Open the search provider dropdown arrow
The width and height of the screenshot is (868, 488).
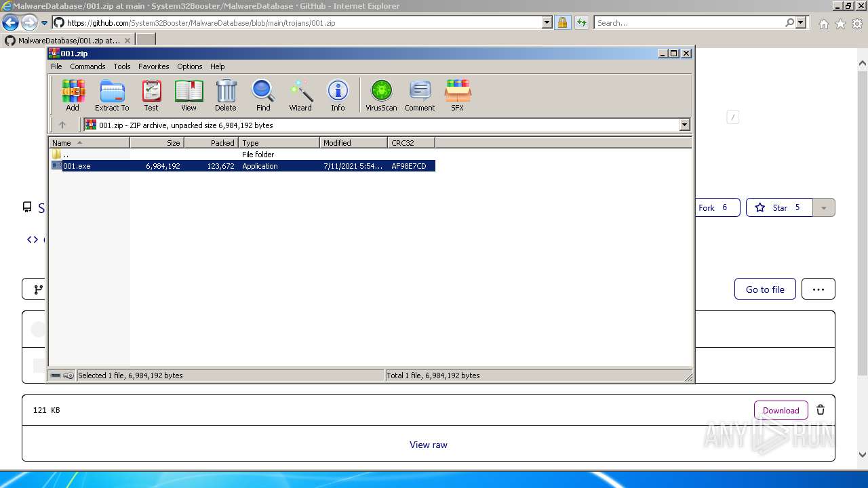(x=801, y=23)
